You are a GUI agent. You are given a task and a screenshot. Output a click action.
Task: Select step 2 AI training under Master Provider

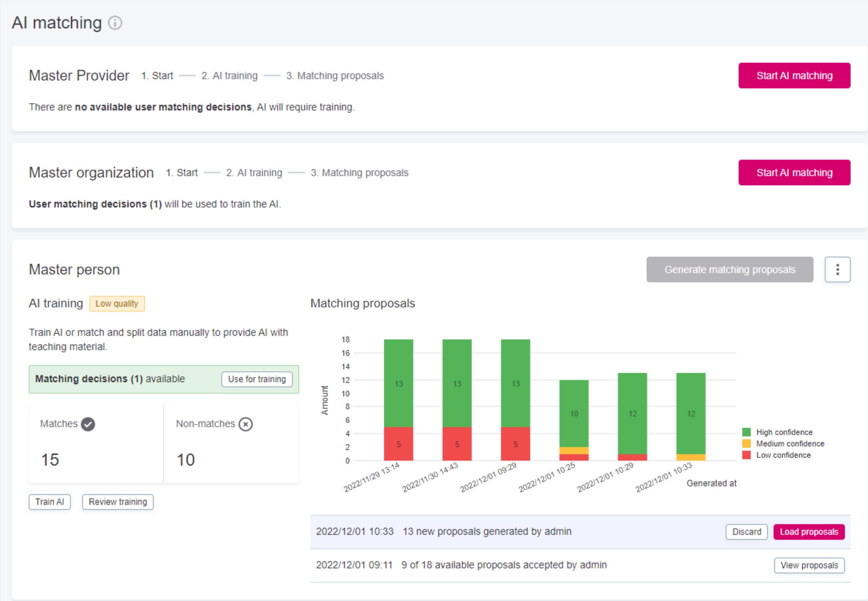(x=230, y=76)
